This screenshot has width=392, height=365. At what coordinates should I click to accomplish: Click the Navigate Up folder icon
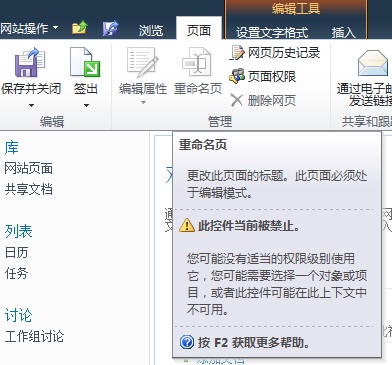[x=80, y=28]
